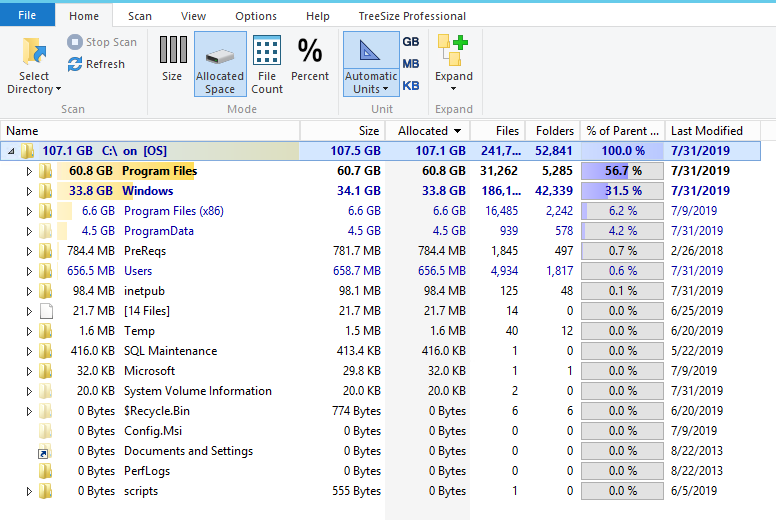Click the Config.Msi folder icon
The image size is (776, 520).
pyautogui.click(x=46, y=431)
